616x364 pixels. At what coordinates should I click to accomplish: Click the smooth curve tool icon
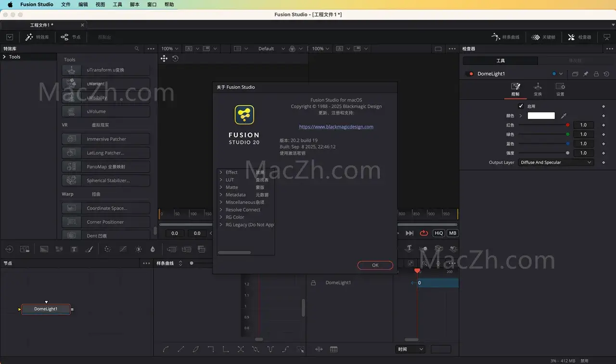166,350
